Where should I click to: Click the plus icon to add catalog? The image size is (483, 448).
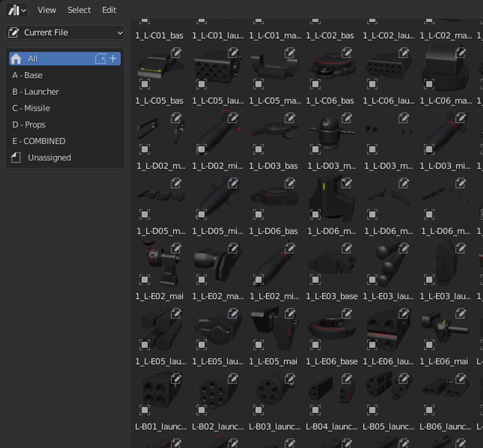[x=113, y=59]
